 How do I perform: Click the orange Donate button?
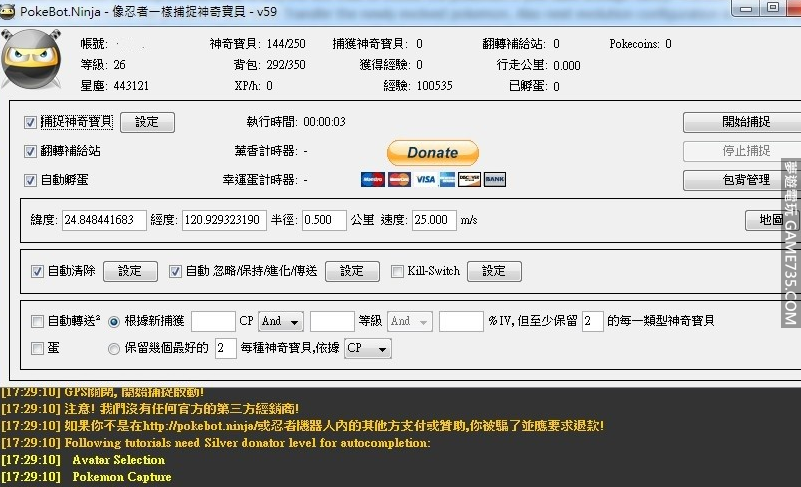point(433,153)
